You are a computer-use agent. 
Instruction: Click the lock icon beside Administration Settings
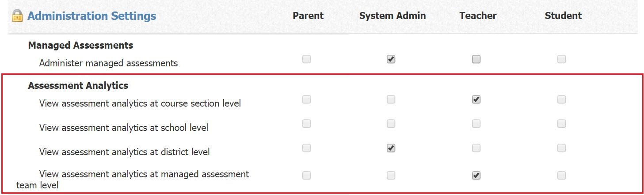click(x=17, y=16)
